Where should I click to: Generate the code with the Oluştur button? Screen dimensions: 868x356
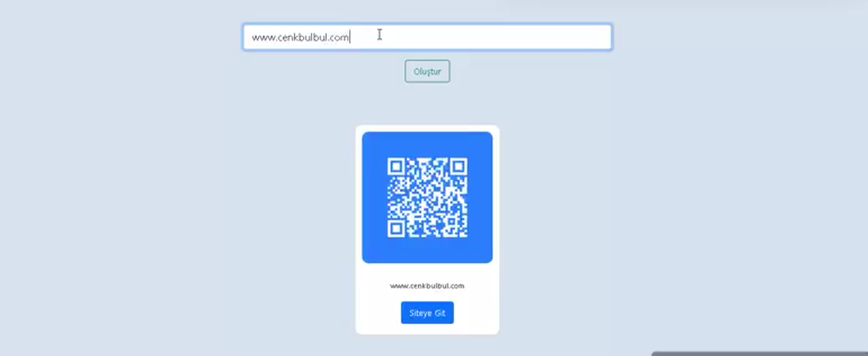[x=427, y=71]
